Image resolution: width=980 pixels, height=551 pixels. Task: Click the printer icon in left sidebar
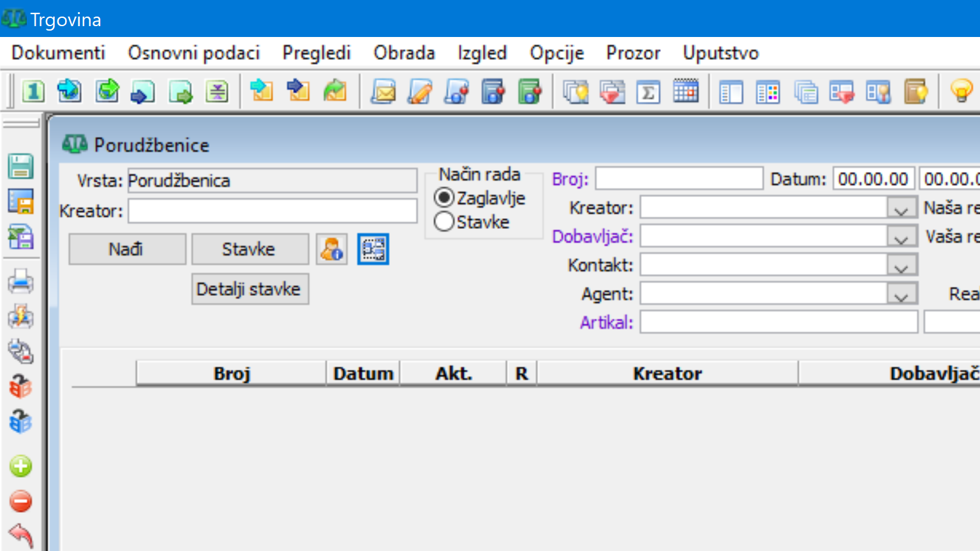[21, 281]
